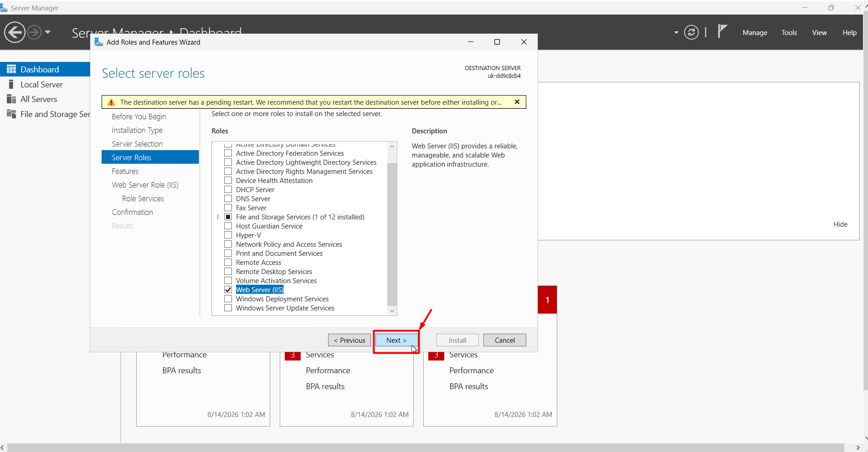Go to Confirmation wizard step
868x452 pixels.
tap(133, 212)
